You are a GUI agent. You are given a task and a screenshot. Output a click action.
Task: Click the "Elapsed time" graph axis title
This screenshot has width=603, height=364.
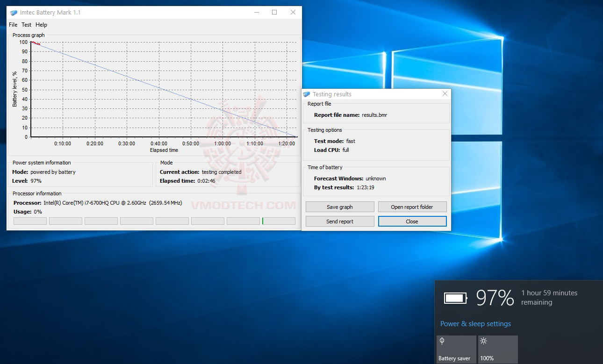(x=164, y=150)
